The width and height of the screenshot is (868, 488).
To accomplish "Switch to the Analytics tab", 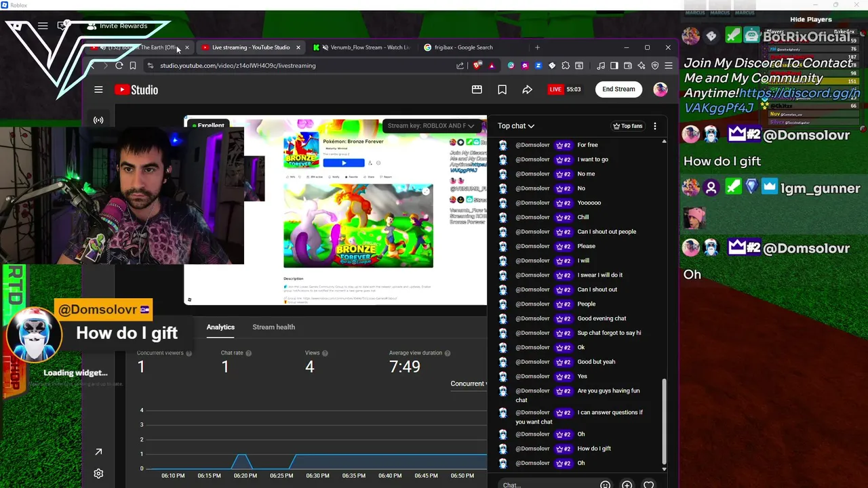I will [220, 327].
